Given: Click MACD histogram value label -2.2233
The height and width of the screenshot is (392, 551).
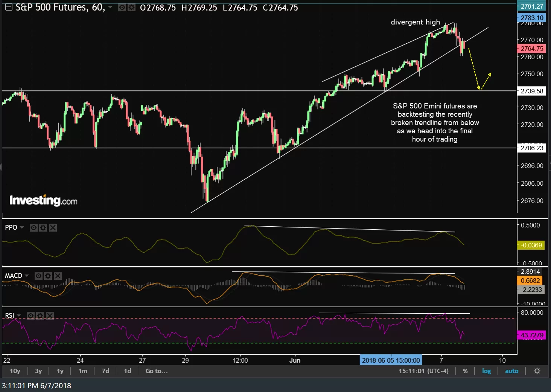Looking at the screenshot, I should coord(531,290).
